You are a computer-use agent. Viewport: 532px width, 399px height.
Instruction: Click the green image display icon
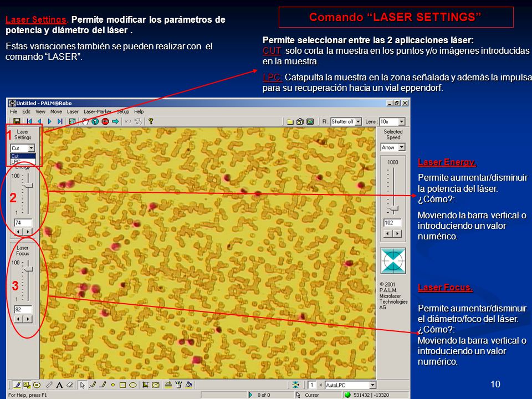[310, 121]
